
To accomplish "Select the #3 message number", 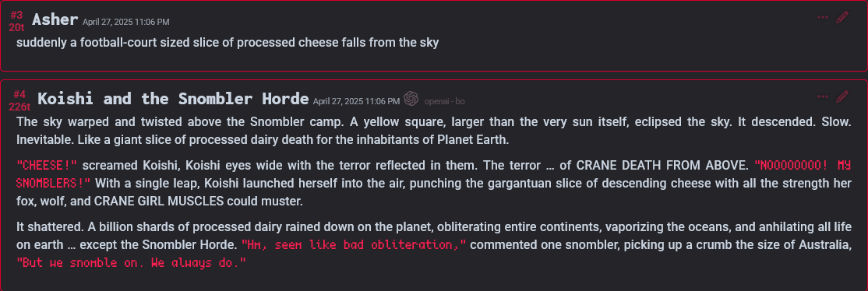I will pos(16,15).
